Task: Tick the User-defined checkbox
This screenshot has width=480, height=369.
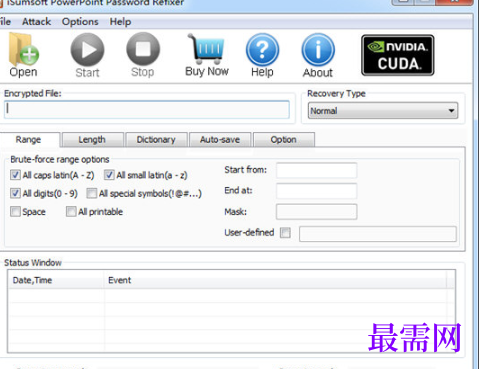Action: pos(285,233)
